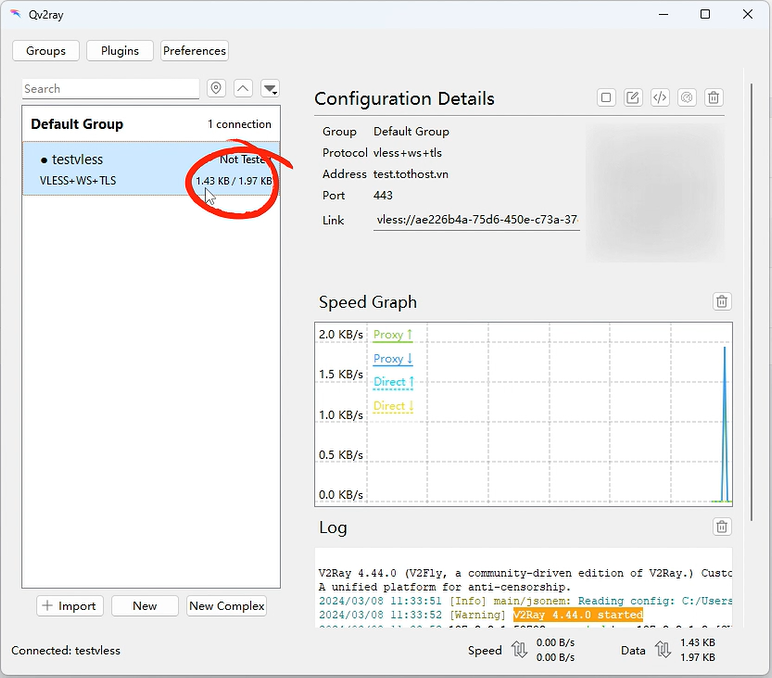This screenshot has width=772, height=678.
Task: Open the JSON code editor icon
Action: pos(660,98)
